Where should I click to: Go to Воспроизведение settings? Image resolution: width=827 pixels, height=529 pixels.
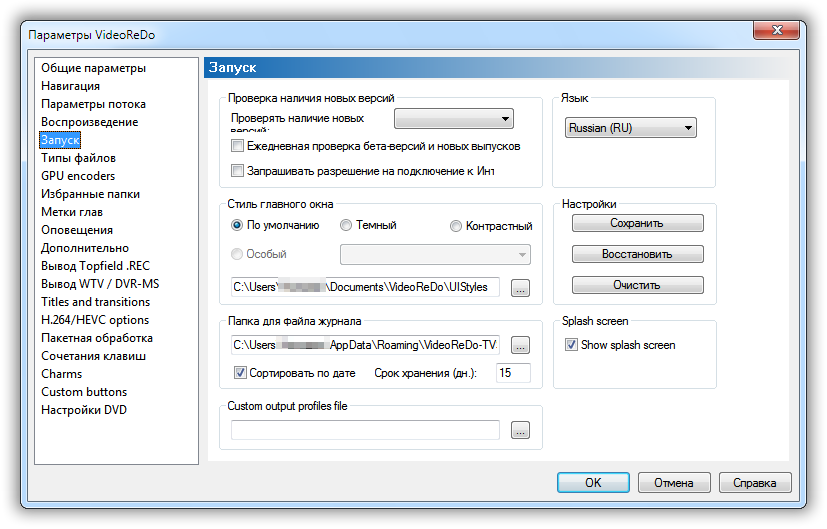pos(90,122)
